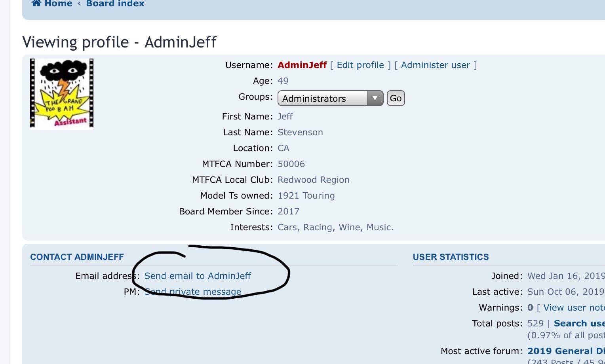
Task: Expand the Groups dropdown arrow
Action: [375, 98]
